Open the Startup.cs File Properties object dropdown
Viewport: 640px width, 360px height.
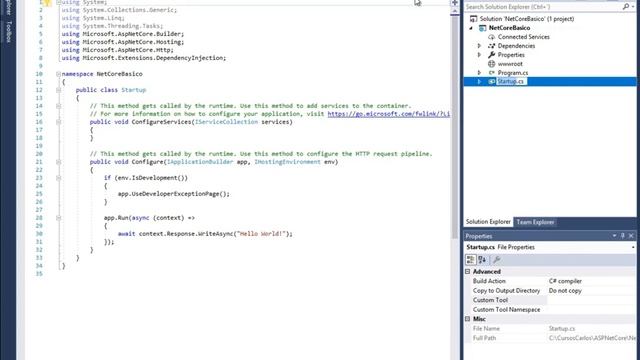click(x=633, y=247)
